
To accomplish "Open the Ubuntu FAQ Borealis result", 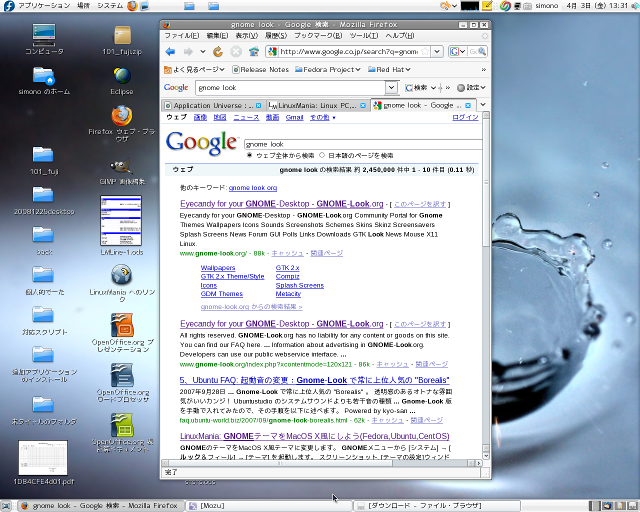I will (314, 380).
